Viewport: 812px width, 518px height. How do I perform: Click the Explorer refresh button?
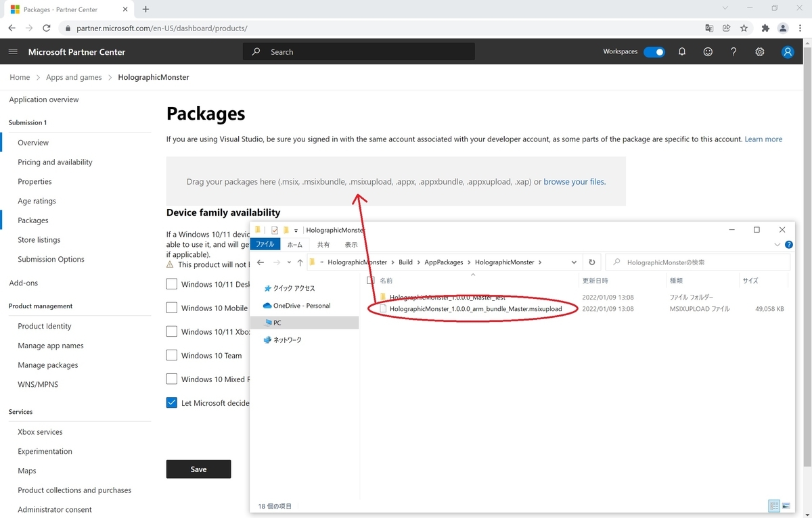point(592,262)
